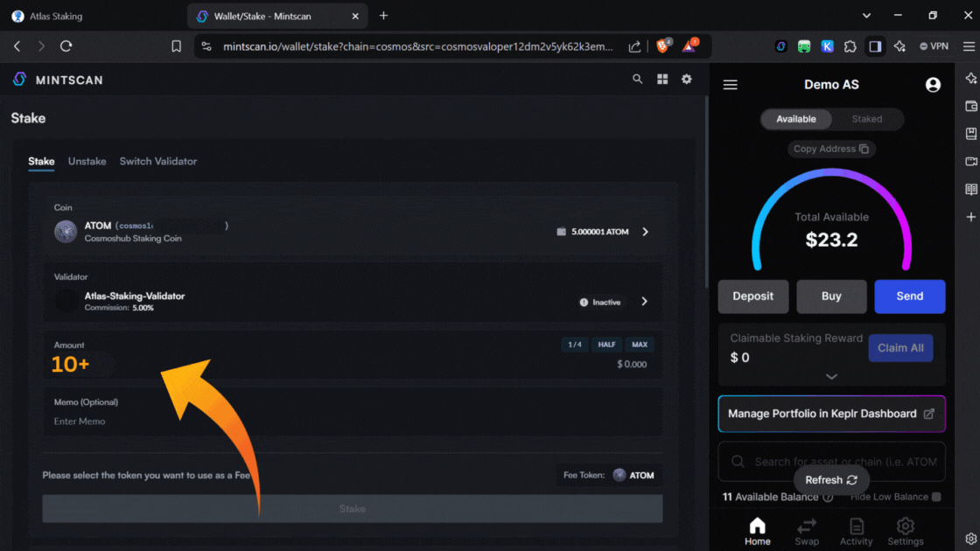This screenshot has width=980, height=551.
Task: Click Brave Shields icon in address bar
Action: (x=663, y=46)
